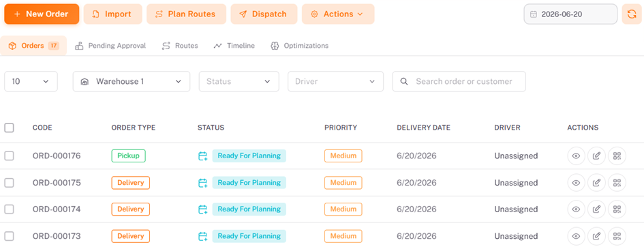Check the box for ORD-000174
Image resolution: width=644 pixels, height=247 pixels.
pos(9,209)
